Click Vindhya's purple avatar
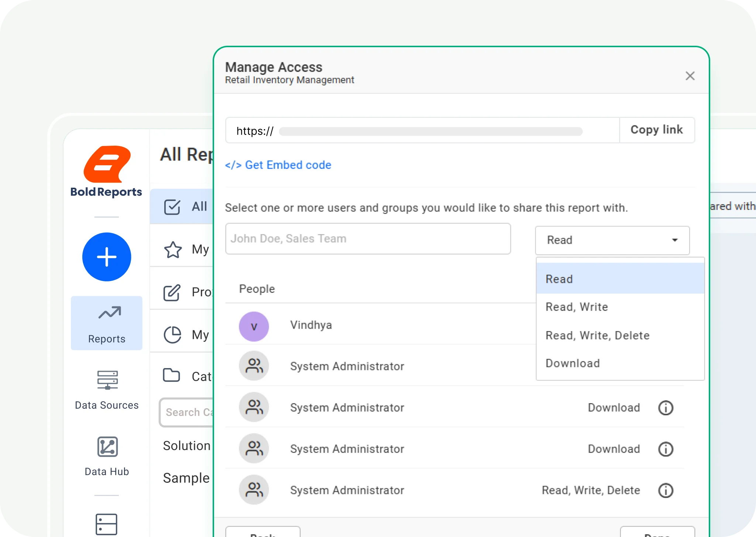 tap(254, 326)
